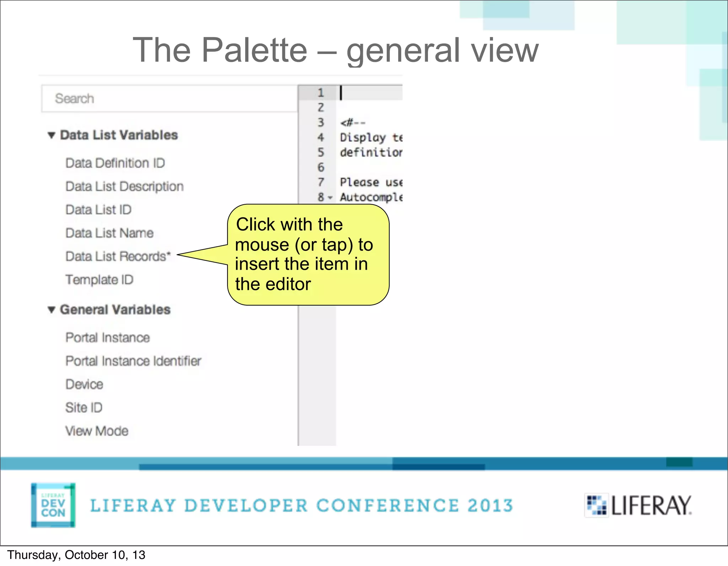The width and height of the screenshot is (728, 566).
Task: Collapse the General Variables section
Action: pyautogui.click(x=52, y=310)
